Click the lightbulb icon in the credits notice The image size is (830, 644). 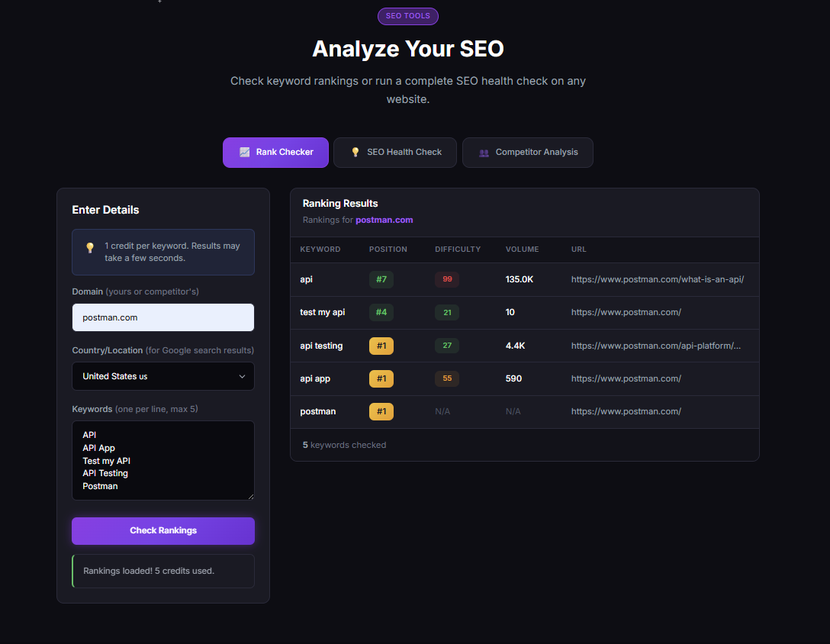click(x=89, y=248)
